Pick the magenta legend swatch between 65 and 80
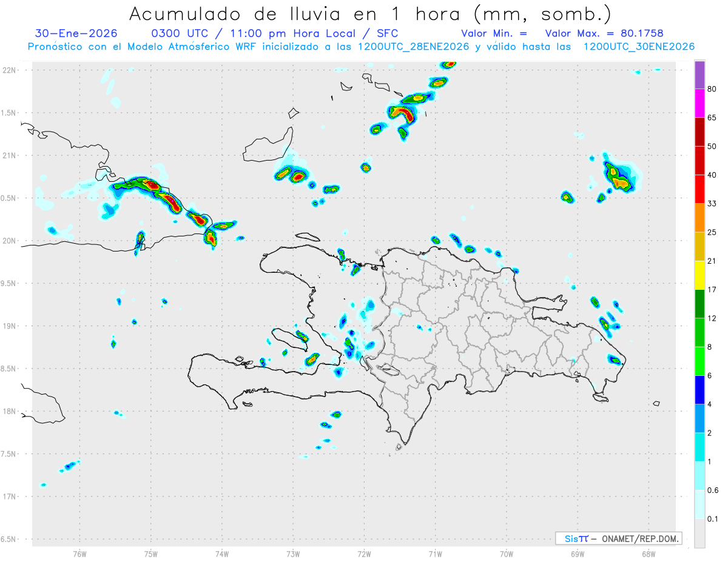This screenshot has height=562, width=728. pyautogui.click(x=699, y=104)
